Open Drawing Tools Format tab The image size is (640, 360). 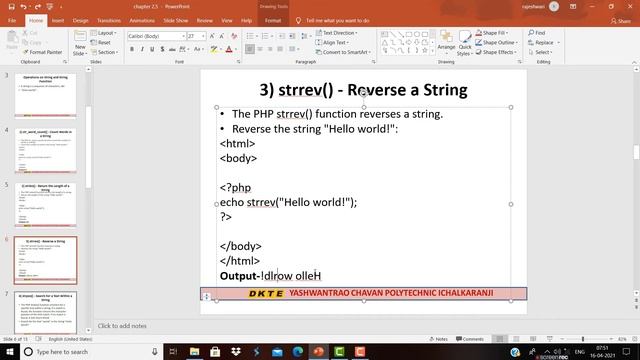[x=273, y=20]
